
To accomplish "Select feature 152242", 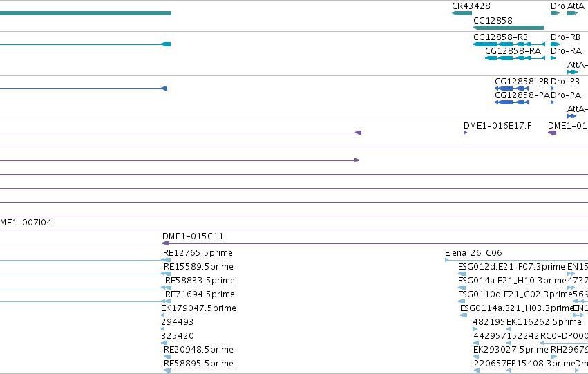I will (x=522, y=336).
